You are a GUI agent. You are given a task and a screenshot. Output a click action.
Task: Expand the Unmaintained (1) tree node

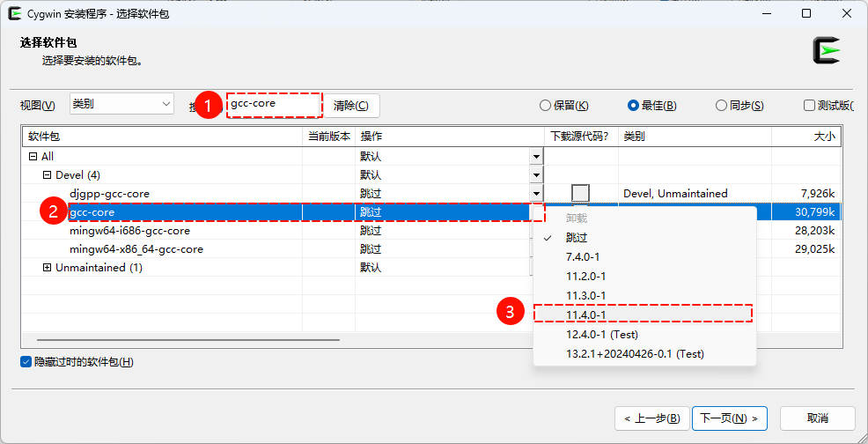tap(47, 268)
